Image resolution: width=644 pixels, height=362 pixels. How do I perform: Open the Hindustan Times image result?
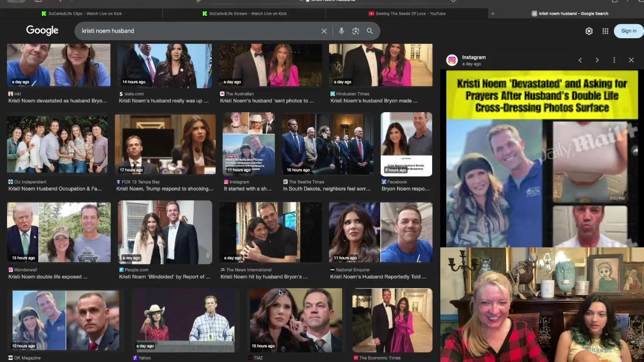coord(381,65)
